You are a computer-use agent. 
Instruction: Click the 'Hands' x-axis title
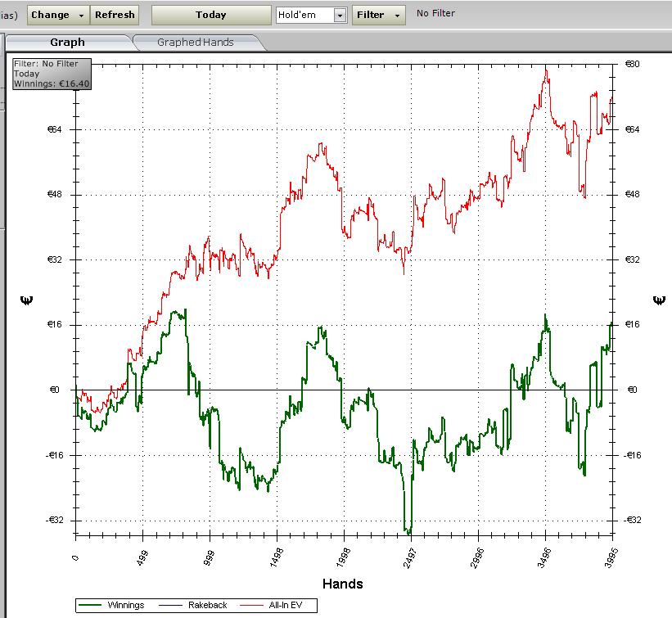click(x=342, y=584)
